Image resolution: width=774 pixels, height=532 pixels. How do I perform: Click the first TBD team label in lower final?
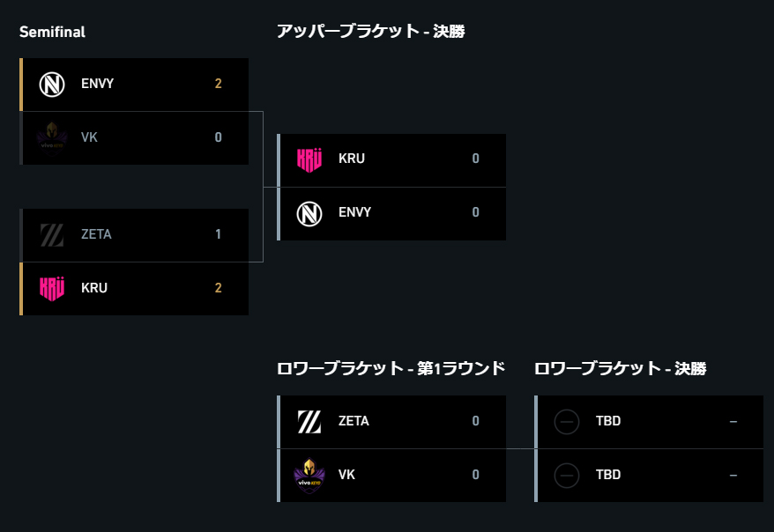click(x=608, y=421)
